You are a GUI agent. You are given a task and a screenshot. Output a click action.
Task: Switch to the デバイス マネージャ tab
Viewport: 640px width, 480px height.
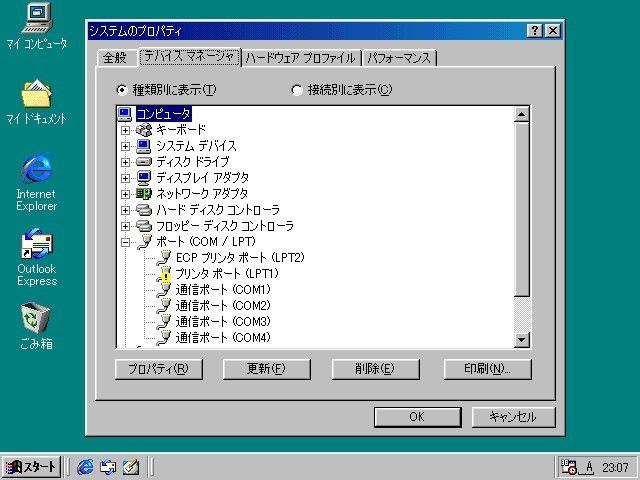(189, 57)
